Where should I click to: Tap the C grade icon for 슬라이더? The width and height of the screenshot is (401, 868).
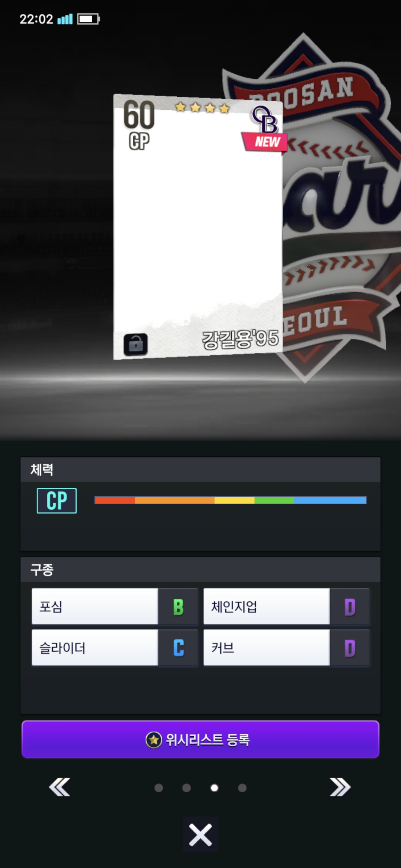point(178,648)
